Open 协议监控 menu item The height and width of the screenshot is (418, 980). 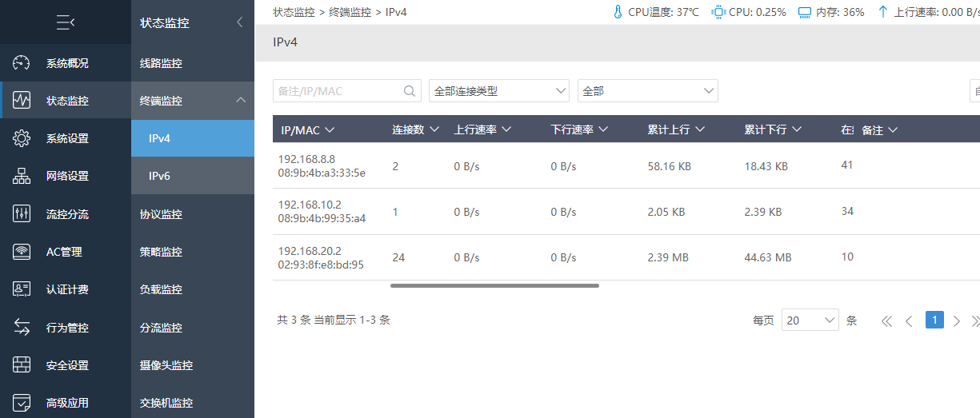click(193, 214)
